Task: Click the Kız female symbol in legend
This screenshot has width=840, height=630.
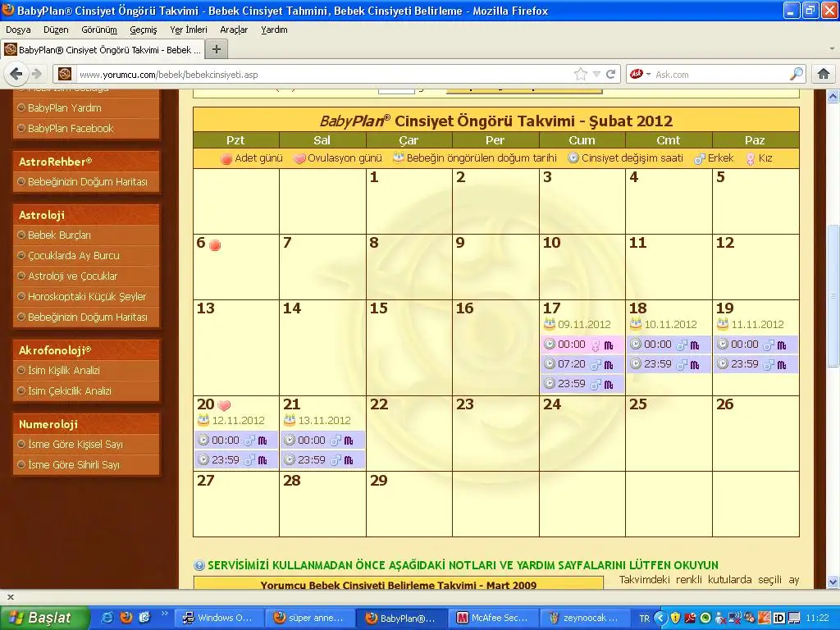Action: tap(750, 158)
